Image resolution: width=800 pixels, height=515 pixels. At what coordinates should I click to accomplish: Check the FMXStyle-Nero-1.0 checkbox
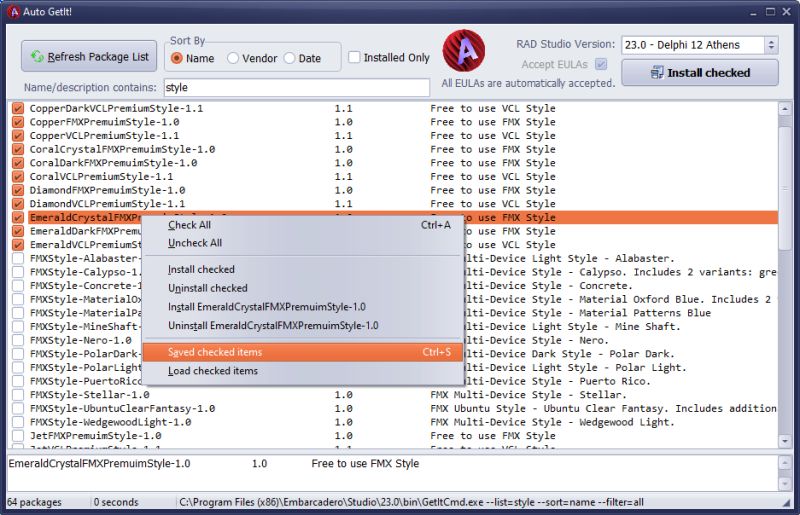click(18, 340)
